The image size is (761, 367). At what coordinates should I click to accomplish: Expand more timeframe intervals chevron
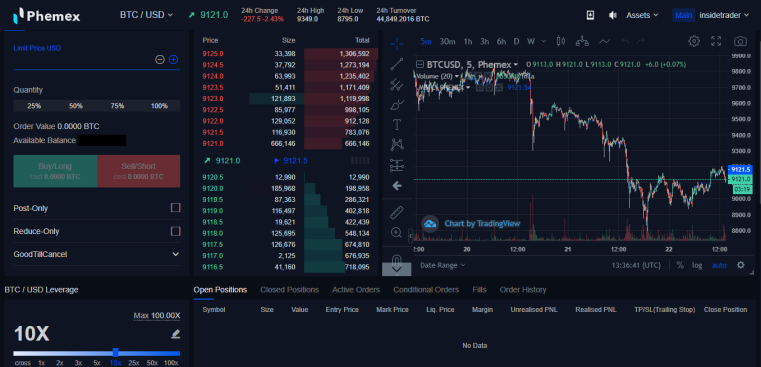click(544, 41)
